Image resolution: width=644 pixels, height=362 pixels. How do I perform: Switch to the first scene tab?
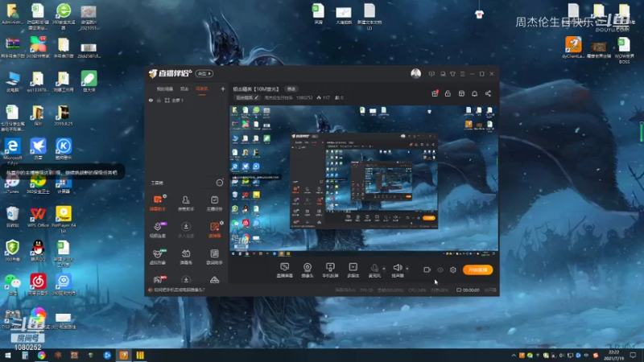pyautogui.click(x=165, y=88)
